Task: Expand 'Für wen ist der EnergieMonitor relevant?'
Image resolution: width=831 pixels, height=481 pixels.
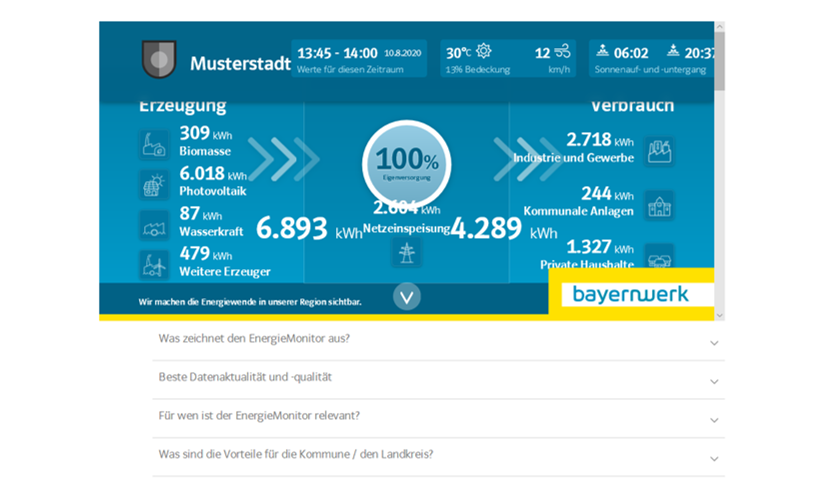Action: coord(438,419)
